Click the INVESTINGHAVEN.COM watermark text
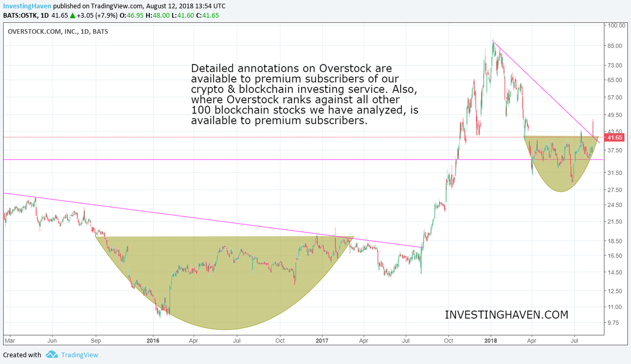 (506, 315)
